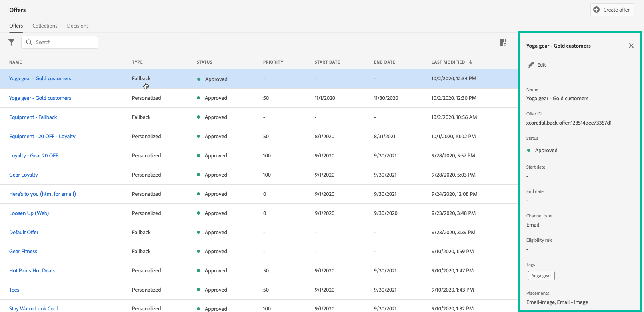This screenshot has width=644, height=312.
Task: Click the Last Modified sort arrow
Action: point(471,62)
